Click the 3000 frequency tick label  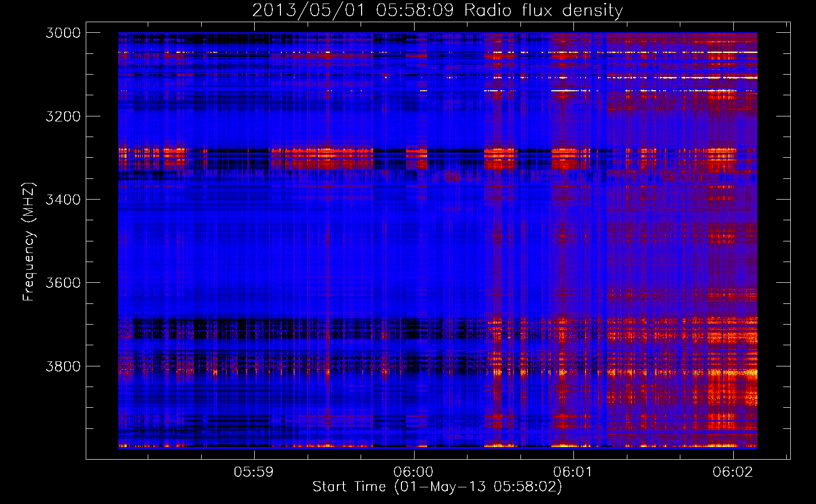[63, 33]
